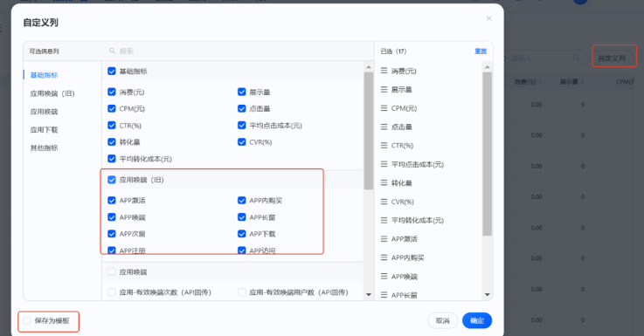Click the drag handle for 平均转化成本(元) in selected list
This screenshot has height=336, width=644.
384,220
